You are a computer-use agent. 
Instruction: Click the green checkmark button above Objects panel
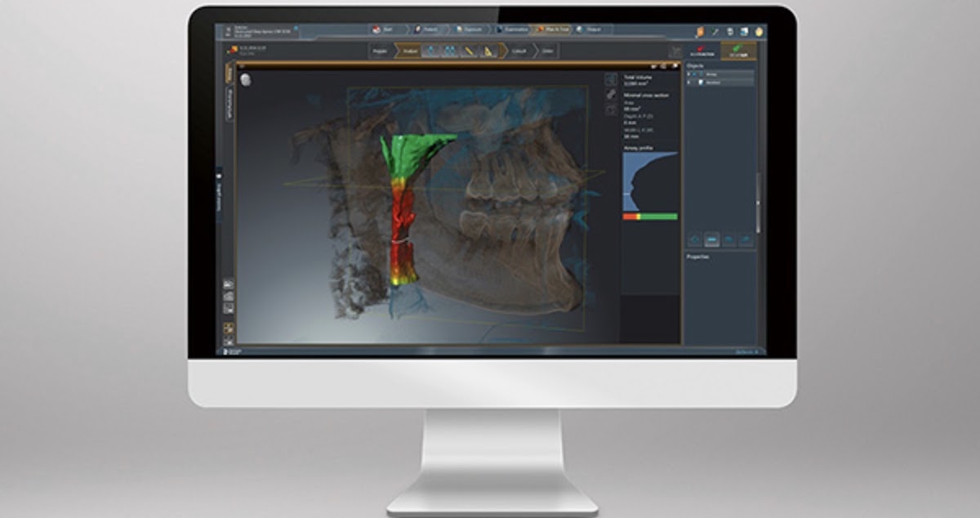[x=738, y=51]
